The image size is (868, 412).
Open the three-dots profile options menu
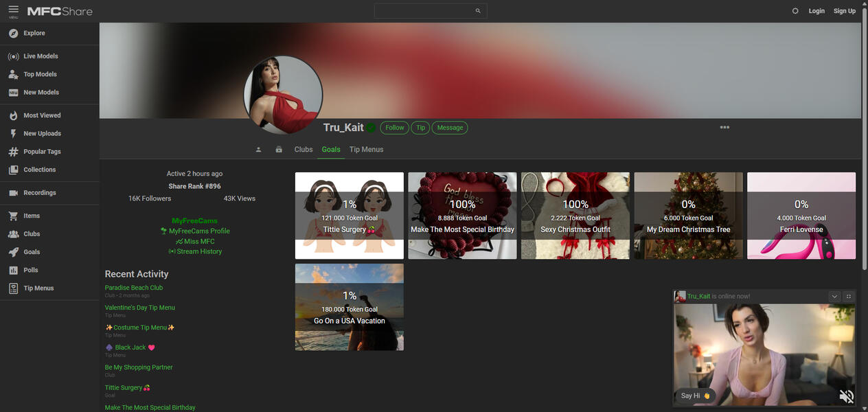pos(724,127)
